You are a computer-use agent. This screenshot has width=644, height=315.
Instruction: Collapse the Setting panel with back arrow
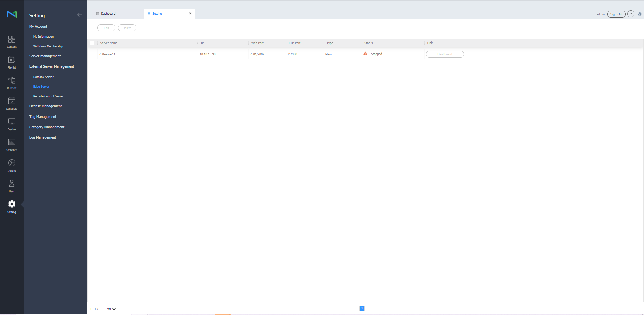pos(79,15)
